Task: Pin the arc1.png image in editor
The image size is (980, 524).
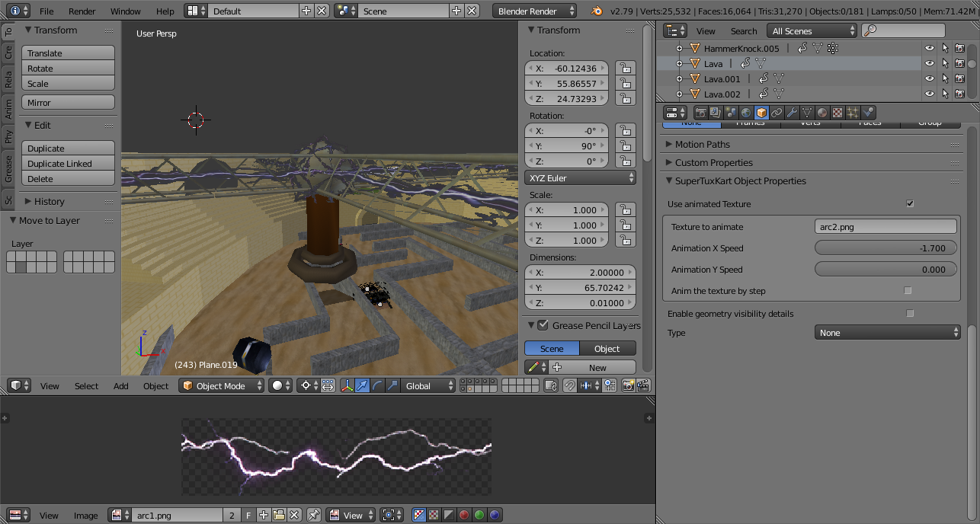Action: [314, 516]
